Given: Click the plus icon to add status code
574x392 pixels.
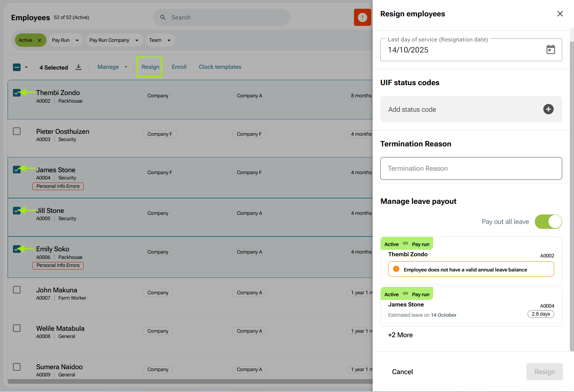Looking at the screenshot, I should [x=548, y=110].
